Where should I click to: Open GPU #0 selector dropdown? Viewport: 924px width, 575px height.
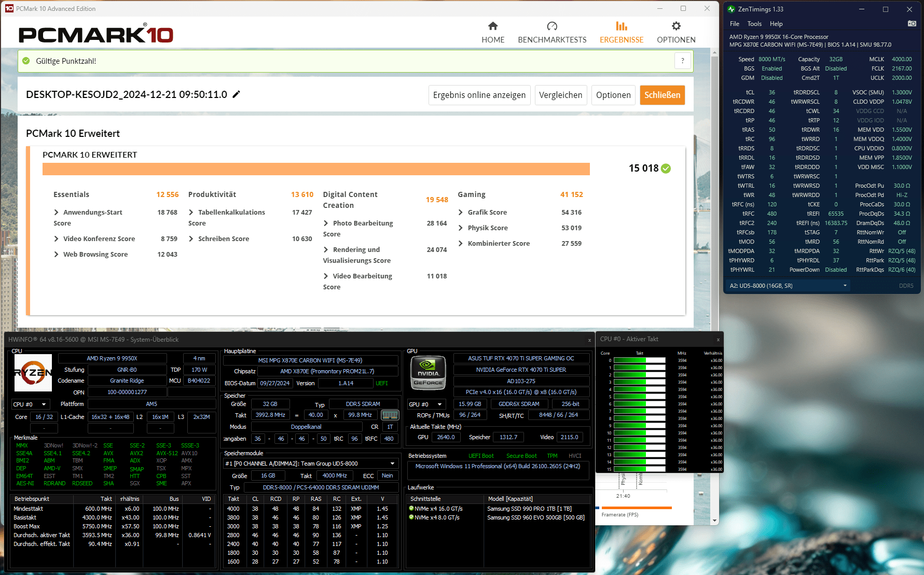(x=427, y=404)
